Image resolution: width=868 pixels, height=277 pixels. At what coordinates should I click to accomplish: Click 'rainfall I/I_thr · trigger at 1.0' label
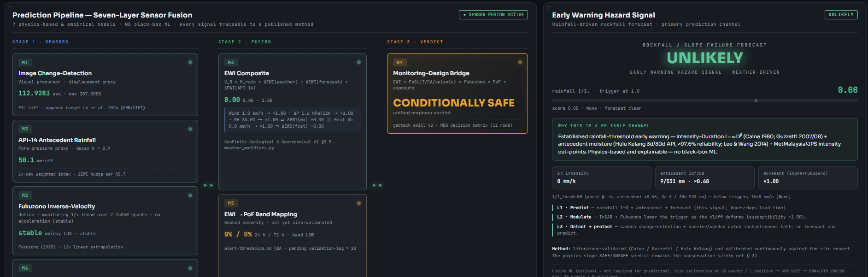pos(596,91)
